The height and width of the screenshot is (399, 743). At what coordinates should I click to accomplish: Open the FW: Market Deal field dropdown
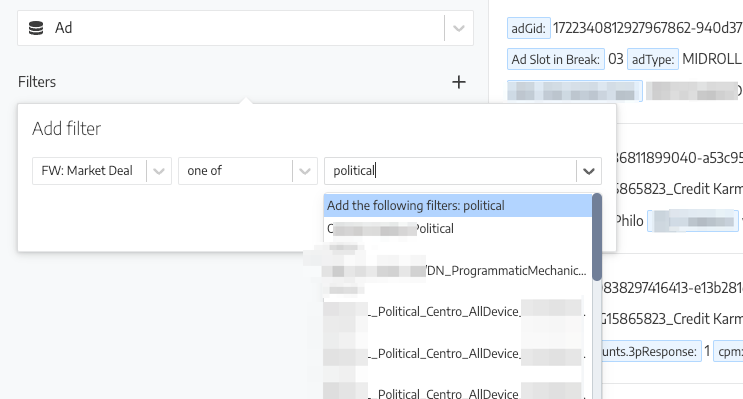[x=158, y=171]
